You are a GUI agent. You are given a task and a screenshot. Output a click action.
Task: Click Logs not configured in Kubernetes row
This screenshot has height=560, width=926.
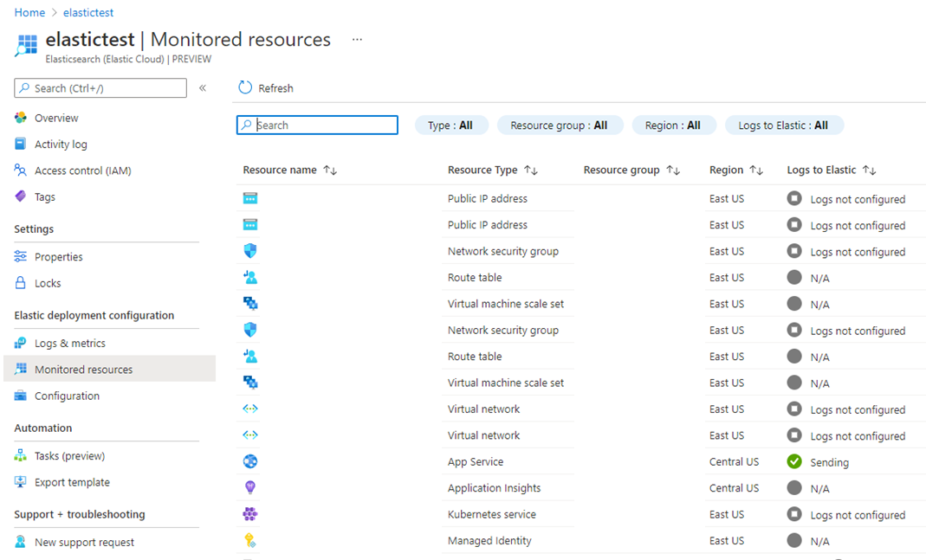[x=858, y=515]
